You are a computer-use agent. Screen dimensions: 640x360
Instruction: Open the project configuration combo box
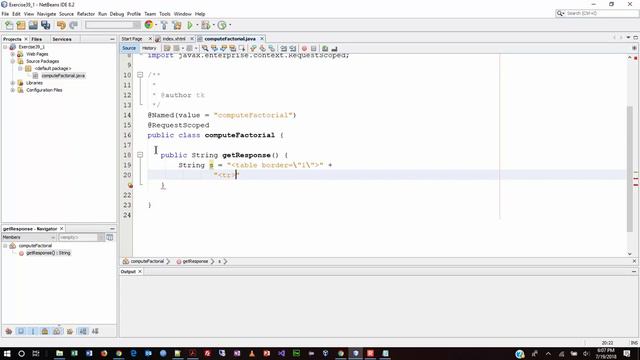pos(112,25)
